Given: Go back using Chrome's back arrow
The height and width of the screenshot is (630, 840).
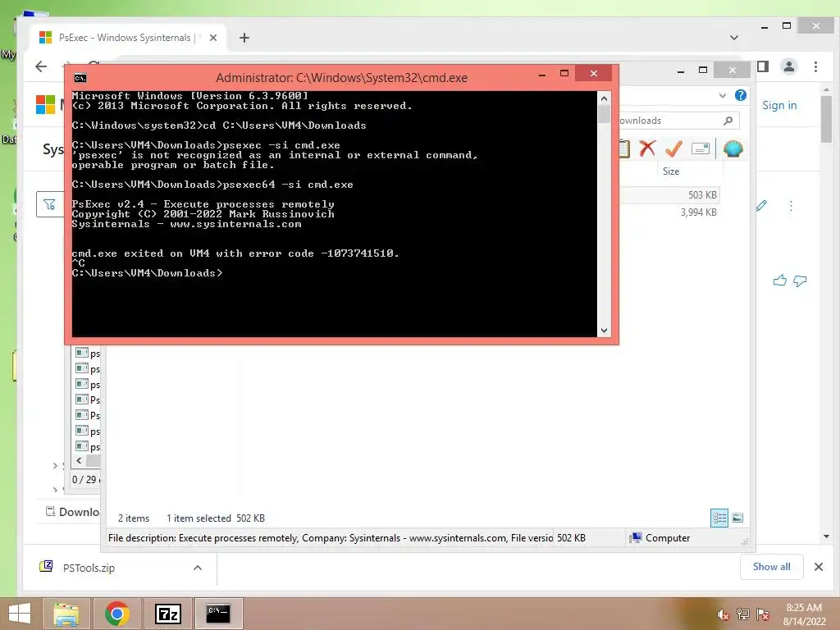Looking at the screenshot, I should [41, 66].
